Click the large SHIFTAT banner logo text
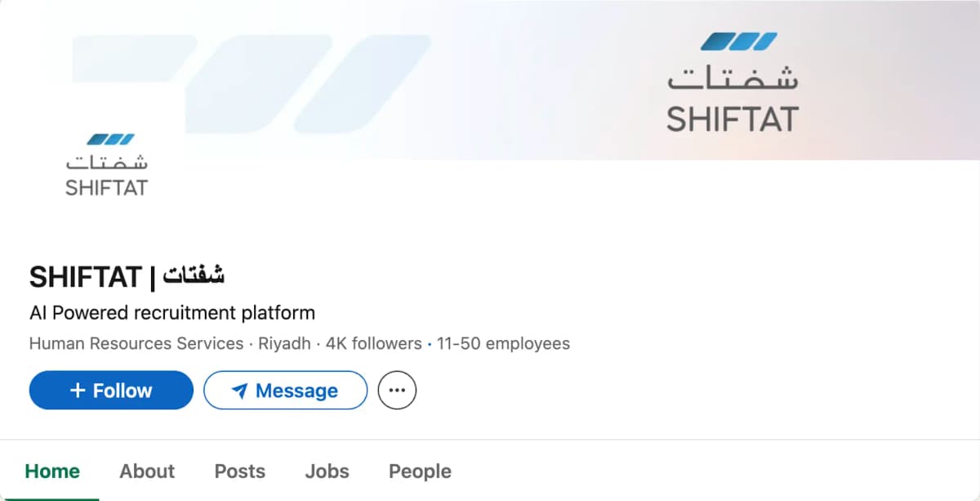Image resolution: width=980 pixels, height=501 pixels. (x=732, y=119)
